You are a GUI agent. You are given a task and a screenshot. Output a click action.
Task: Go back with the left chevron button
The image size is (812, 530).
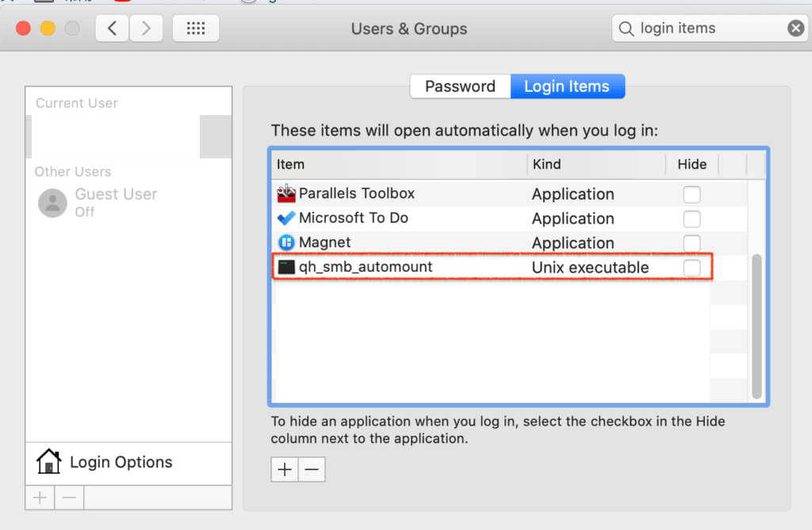tap(112, 28)
